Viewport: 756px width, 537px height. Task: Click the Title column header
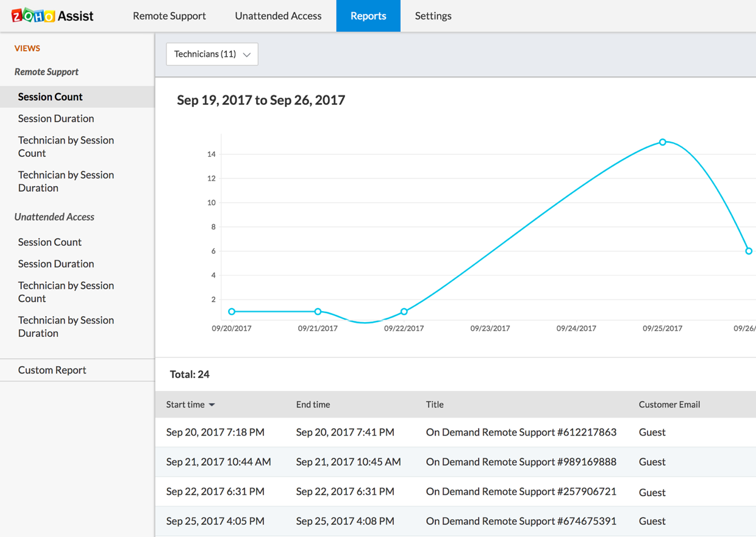tap(435, 405)
